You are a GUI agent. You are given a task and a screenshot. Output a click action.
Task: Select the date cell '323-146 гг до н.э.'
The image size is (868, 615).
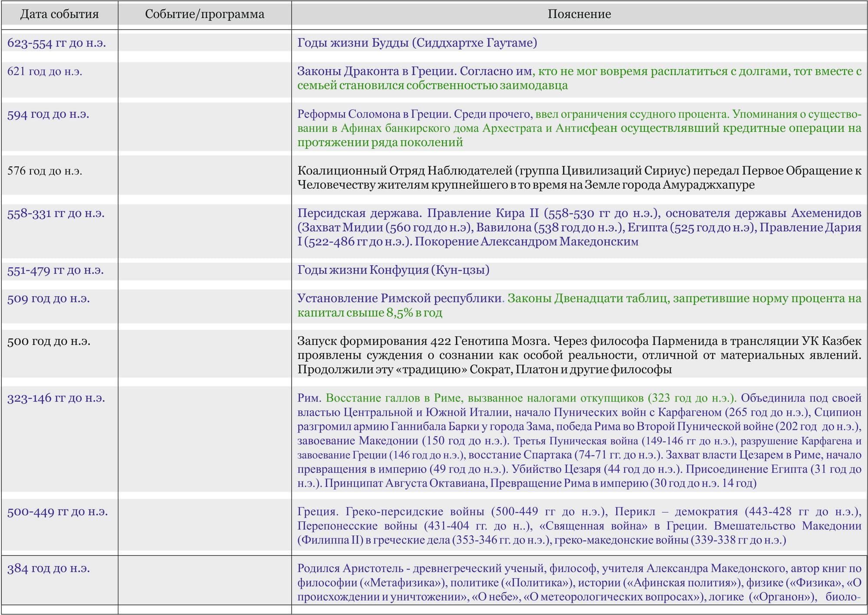coord(56,398)
